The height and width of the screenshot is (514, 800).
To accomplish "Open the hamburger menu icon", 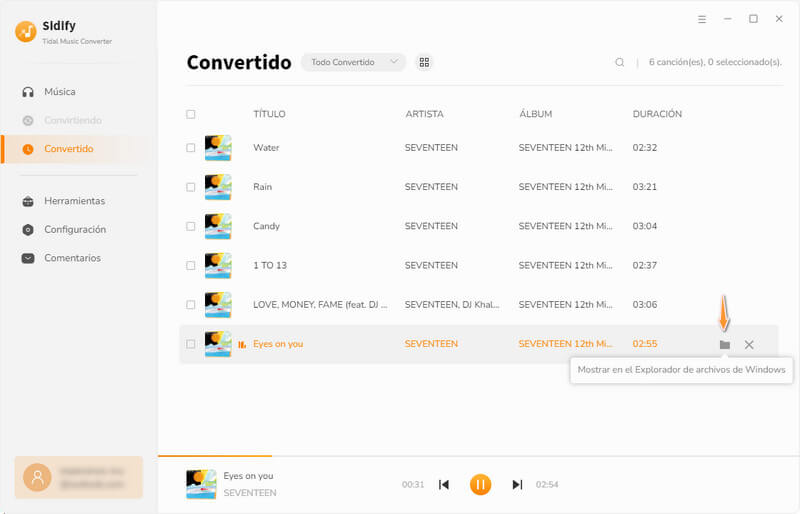I will point(702,19).
